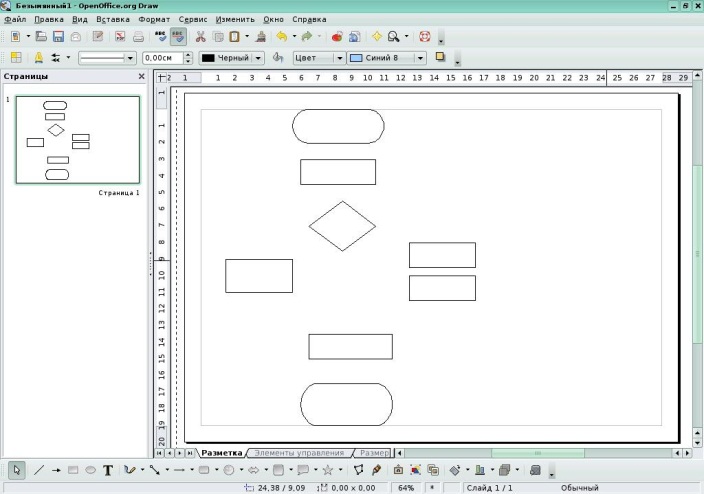The image size is (704, 494).
Task: Click the Paste clipboard icon
Action: click(x=234, y=37)
